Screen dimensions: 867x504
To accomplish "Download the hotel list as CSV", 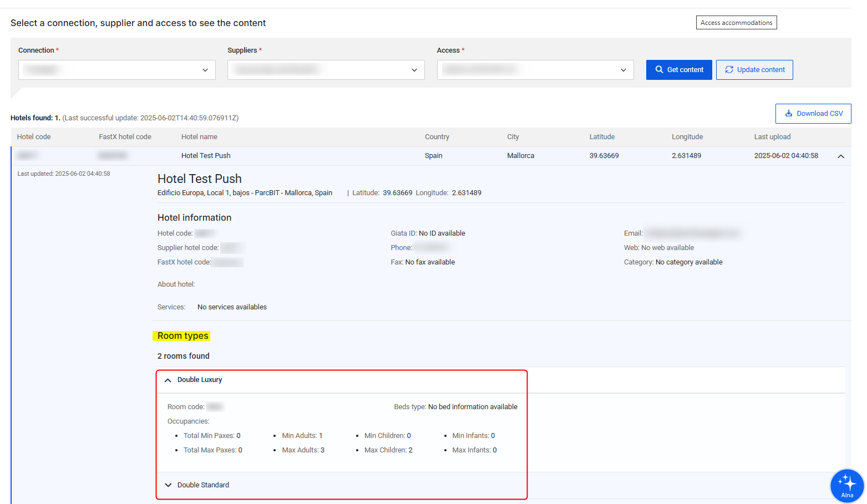I will click(813, 114).
